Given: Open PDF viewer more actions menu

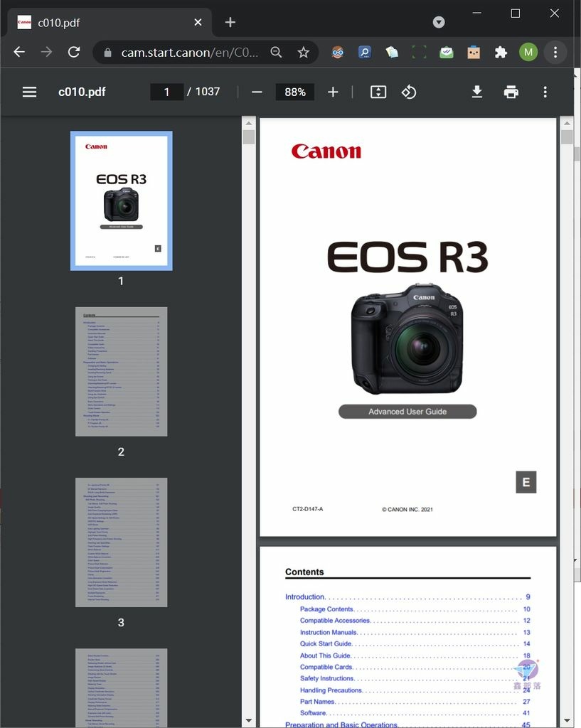Looking at the screenshot, I should click(x=545, y=92).
